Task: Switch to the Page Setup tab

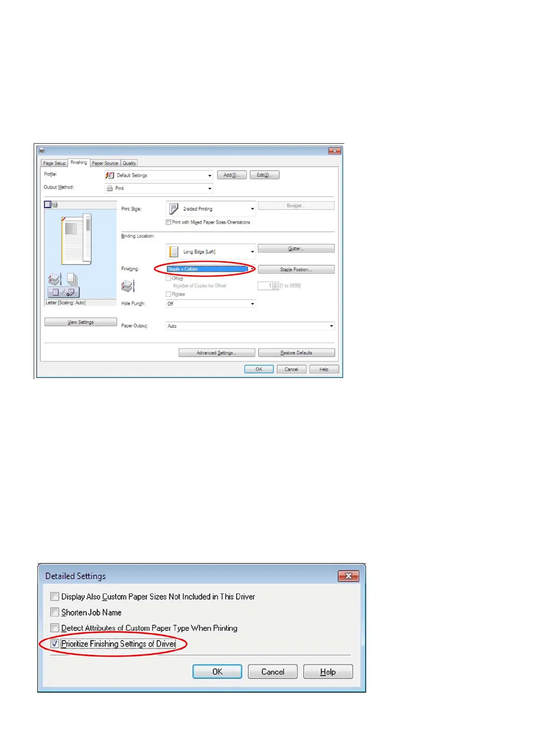Action: click(x=54, y=163)
